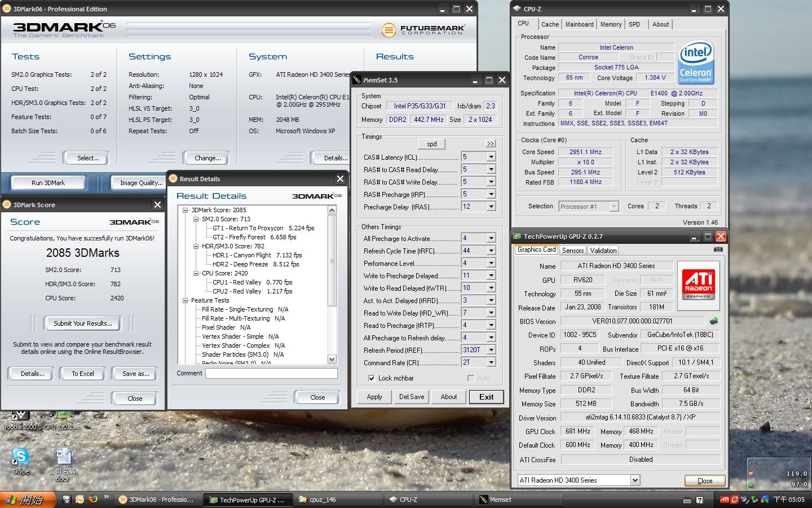Toggle the Lock mchbar checkbox in MemSet

coord(372,378)
